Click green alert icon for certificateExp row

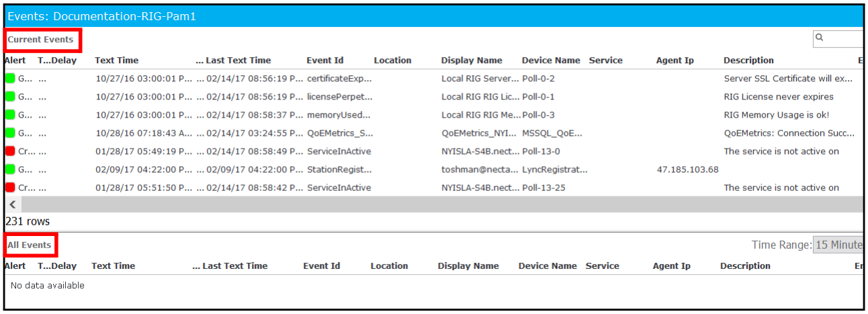click(10, 79)
